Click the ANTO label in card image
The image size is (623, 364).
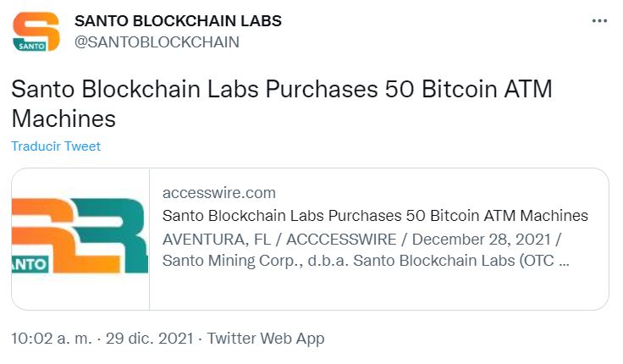click(x=30, y=264)
